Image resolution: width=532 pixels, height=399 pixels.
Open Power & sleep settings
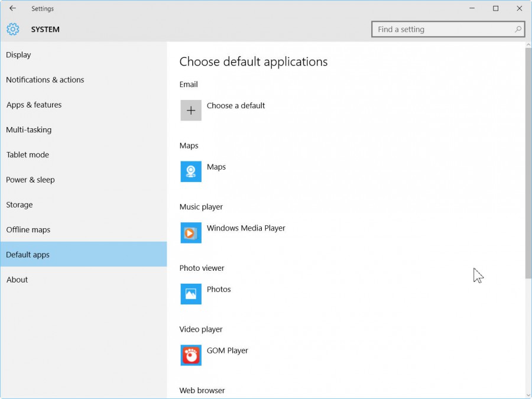(30, 180)
